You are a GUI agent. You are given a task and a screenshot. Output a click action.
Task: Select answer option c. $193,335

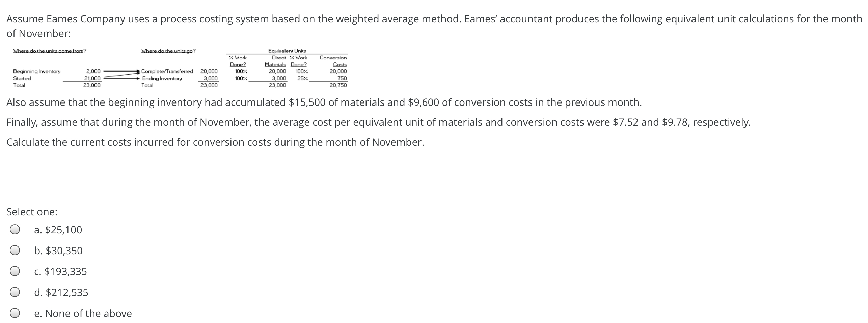(x=14, y=272)
